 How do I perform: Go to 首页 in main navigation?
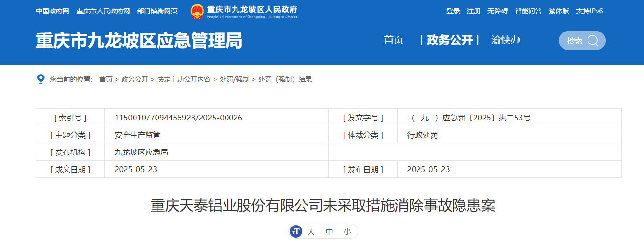pos(394,40)
